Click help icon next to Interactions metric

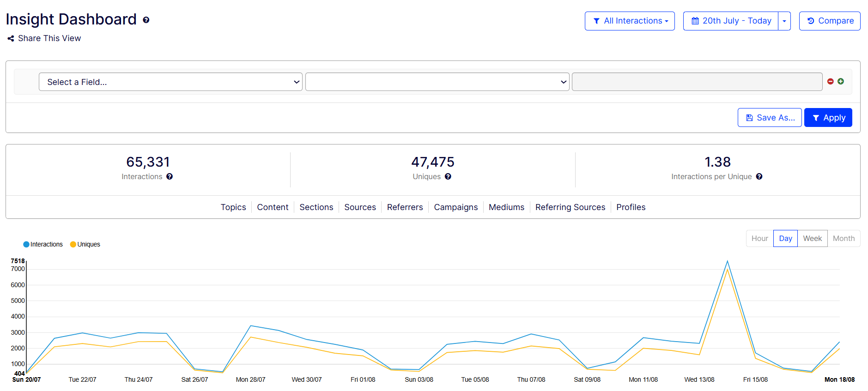(170, 176)
